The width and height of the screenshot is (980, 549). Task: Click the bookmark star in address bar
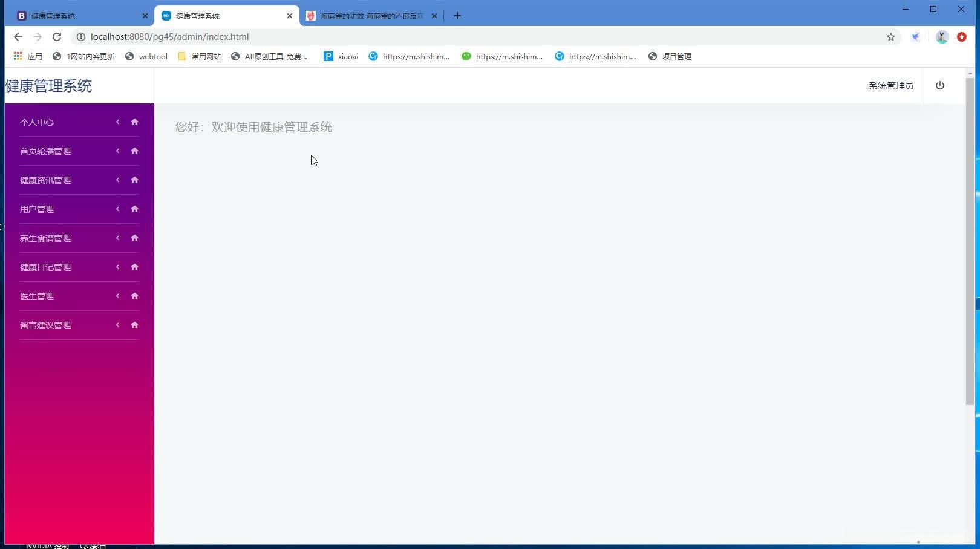(x=890, y=37)
